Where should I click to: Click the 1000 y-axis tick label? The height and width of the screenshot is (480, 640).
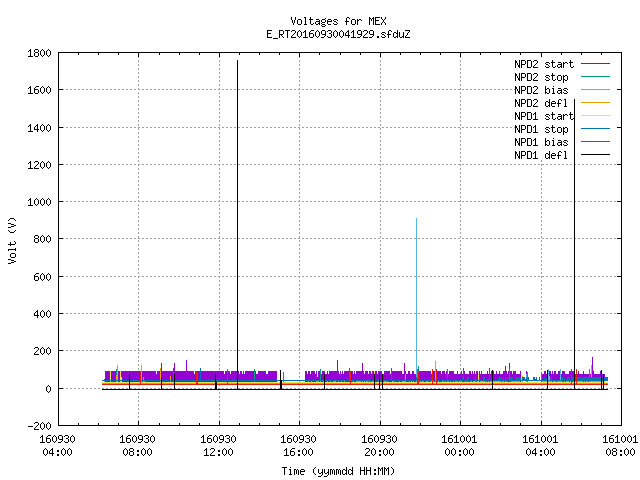coord(39,202)
